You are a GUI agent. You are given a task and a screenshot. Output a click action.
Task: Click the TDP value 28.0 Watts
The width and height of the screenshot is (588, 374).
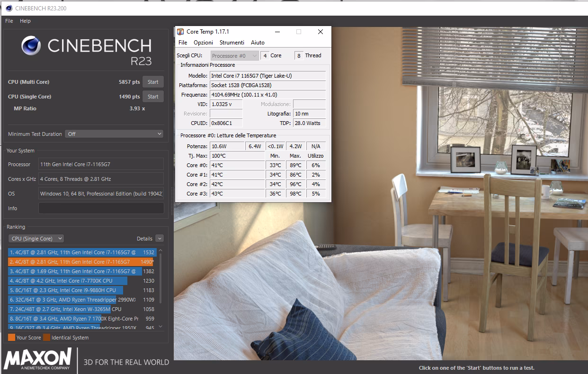pyautogui.click(x=309, y=123)
